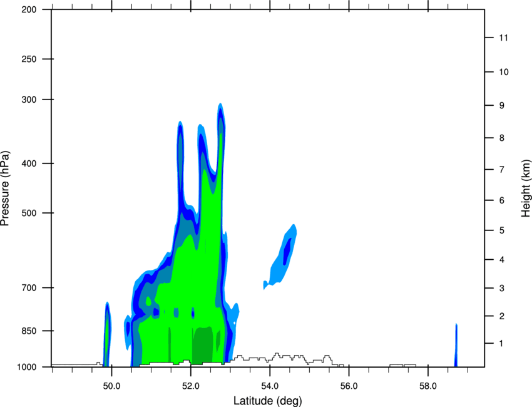Pick the 9 km height label
Viewport: 532px width, 407px height.
[502, 106]
